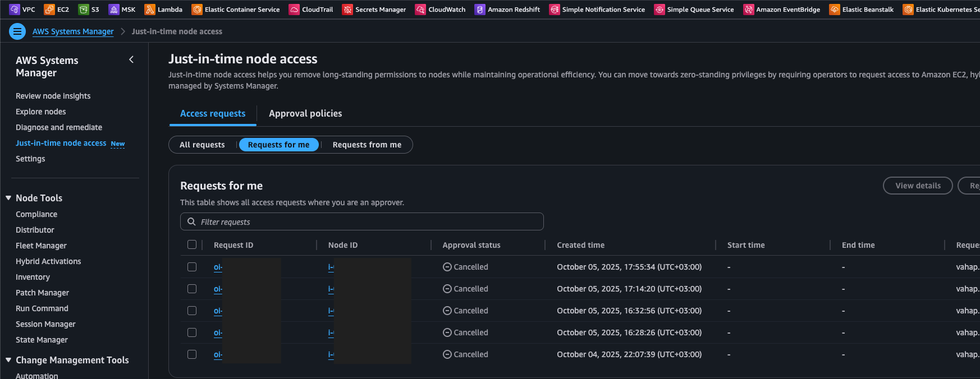
Task: Open the AWS Systems Manager breadcrumb link
Action: 73,31
